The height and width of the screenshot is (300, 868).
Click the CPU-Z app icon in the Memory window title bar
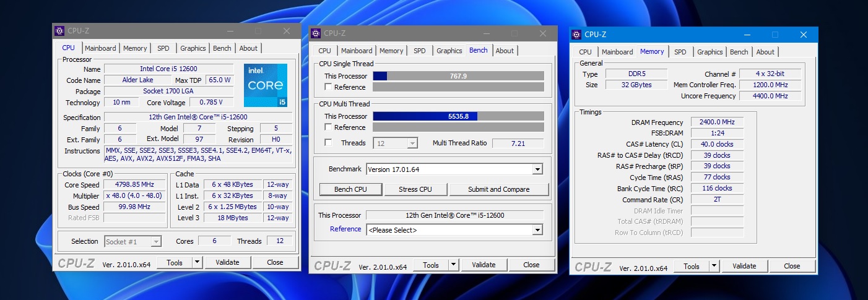(577, 35)
